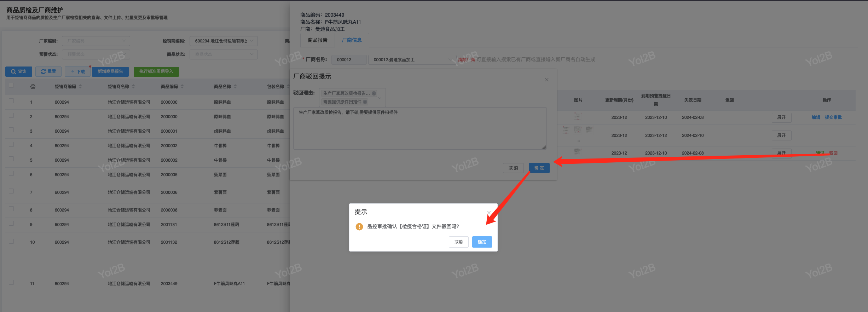The width and height of the screenshot is (868, 312).
Task: Click product name 卤味鸭血 in row 3
Action: 222,131
